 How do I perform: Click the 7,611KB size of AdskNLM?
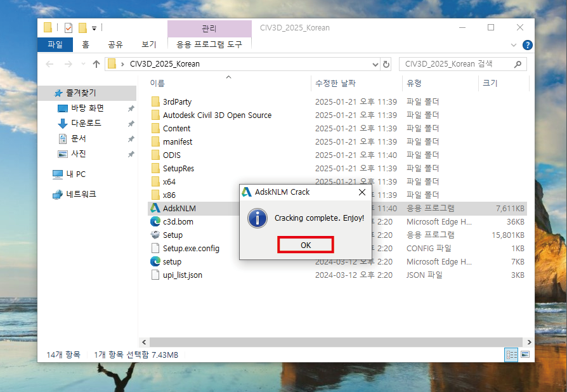(510, 208)
